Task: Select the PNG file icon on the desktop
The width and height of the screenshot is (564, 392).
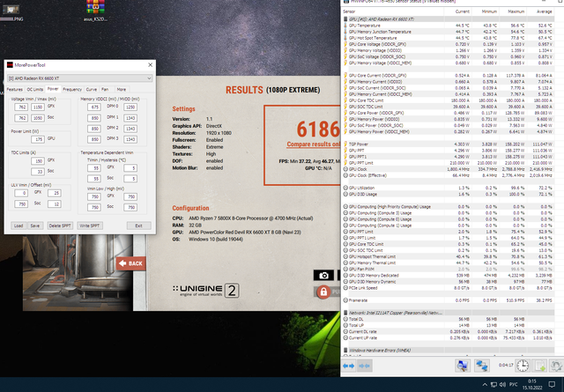Action: pyautogui.click(x=11, y=11)
